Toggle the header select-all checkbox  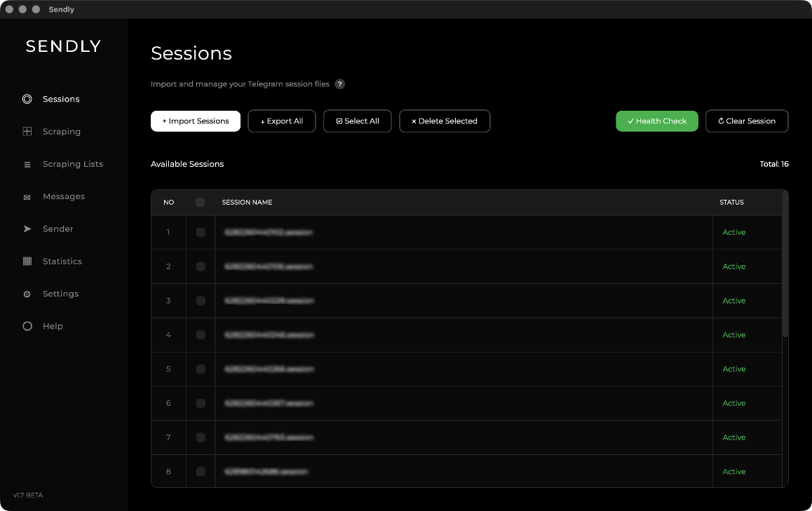[201, 203]
